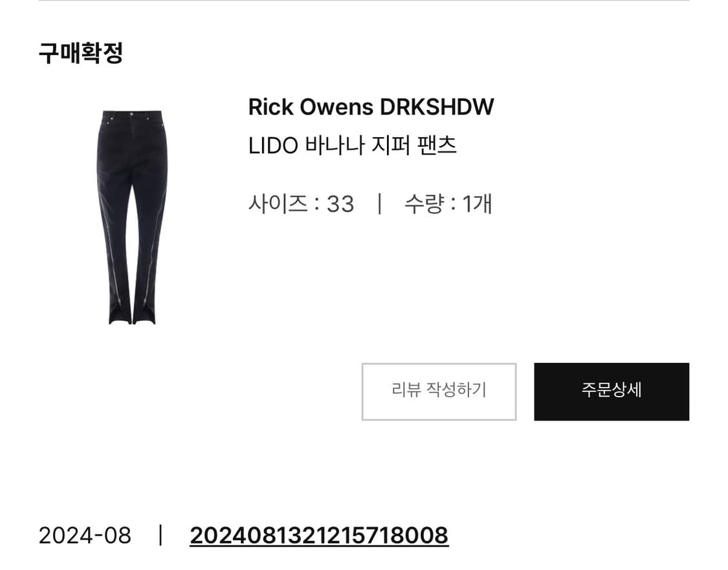This screenshot has width=728, height=570.
Task: Click the number 33 in size
Action: coord(340,204)
